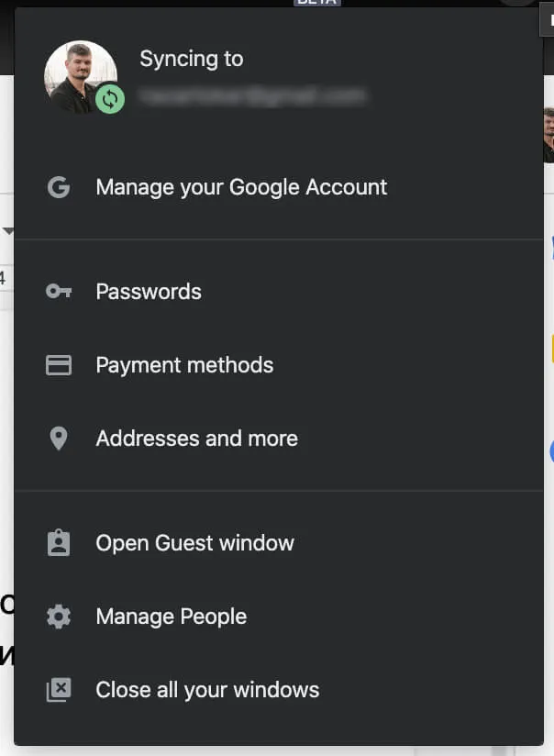Viewport: 554px width, 756px height.
Task: Click the guest silhouette icon for Guest window
Action: 59,542
